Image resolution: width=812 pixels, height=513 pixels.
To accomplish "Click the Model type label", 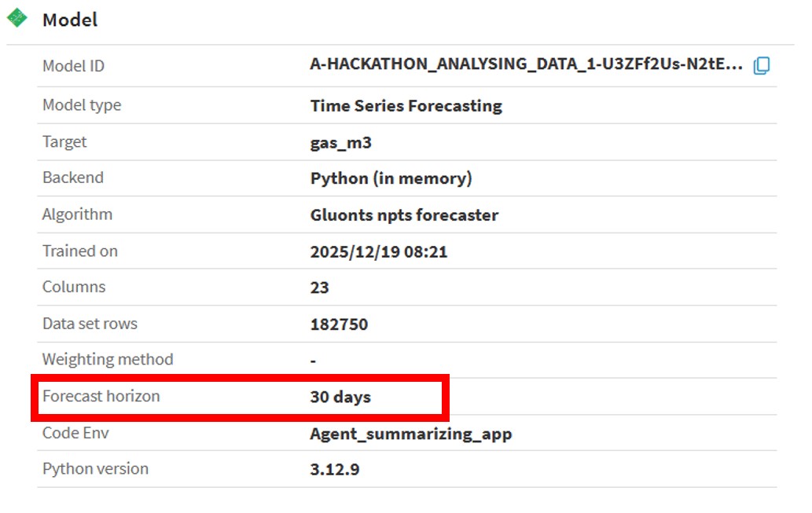I will (x=82, y=105).
